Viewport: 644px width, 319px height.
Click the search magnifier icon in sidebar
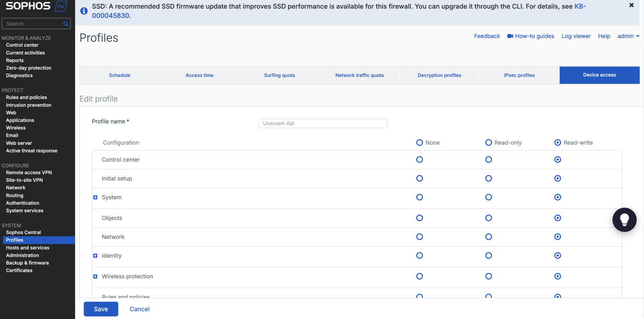point(66,24)
